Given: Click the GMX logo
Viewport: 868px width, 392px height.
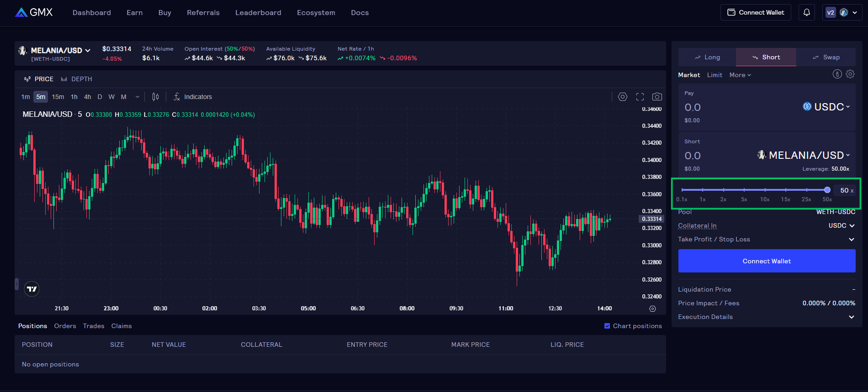Looking at the screenshot, I should (34, 12).
